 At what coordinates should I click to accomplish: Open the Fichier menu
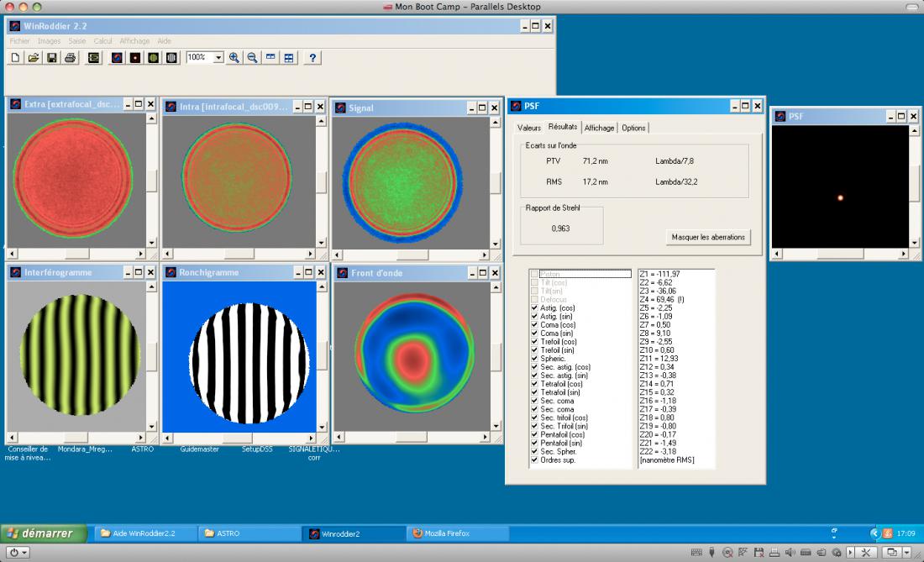pyautogui.click(x=19, y=40)
